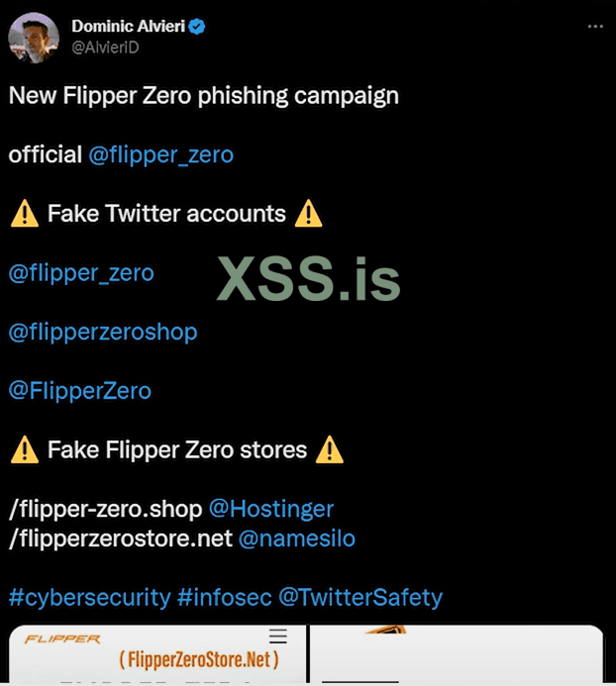
Task: Open the FlipperZeroStore.Net screenshot image
Action: coord(158,658)
